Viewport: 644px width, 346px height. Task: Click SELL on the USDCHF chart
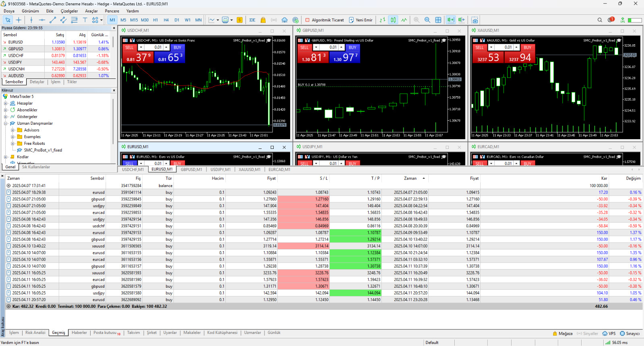pos(129,47)
